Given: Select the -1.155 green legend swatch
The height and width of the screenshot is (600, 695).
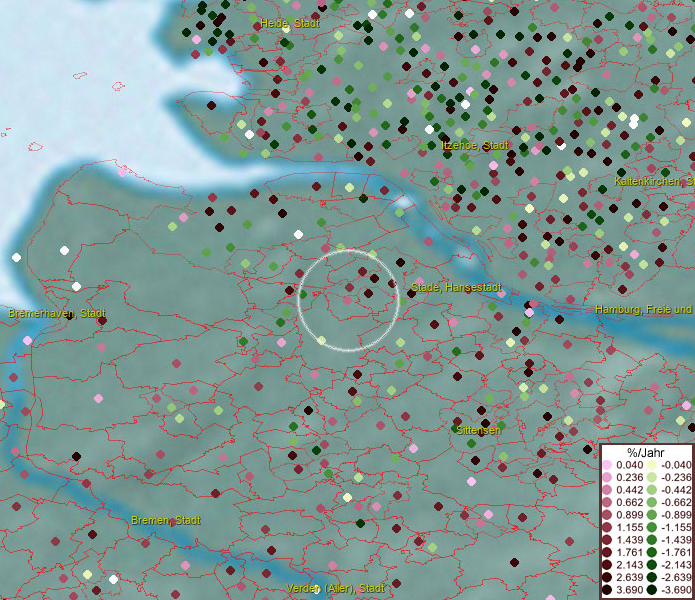Looking at the screenshot, I should 652,527.
